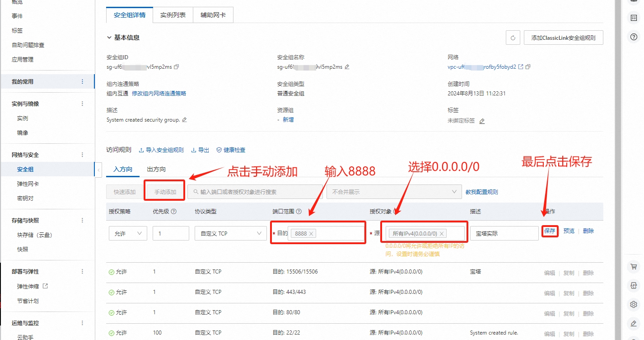
Task: Open the help question mark icon in right sidebar
Action: coord(634,37)
